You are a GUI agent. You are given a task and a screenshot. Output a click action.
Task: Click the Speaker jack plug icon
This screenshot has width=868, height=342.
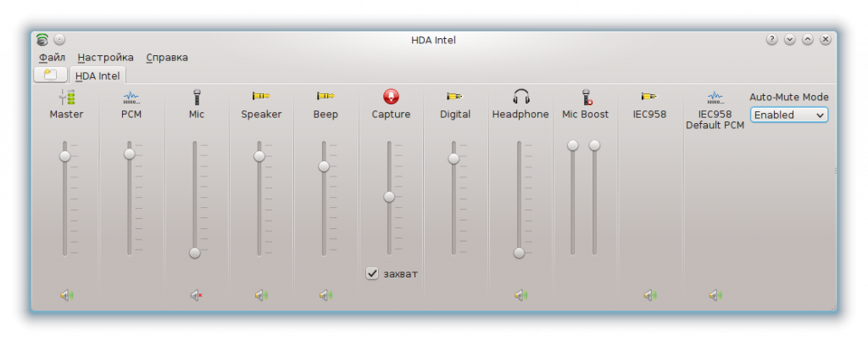[x=261, y=96]
